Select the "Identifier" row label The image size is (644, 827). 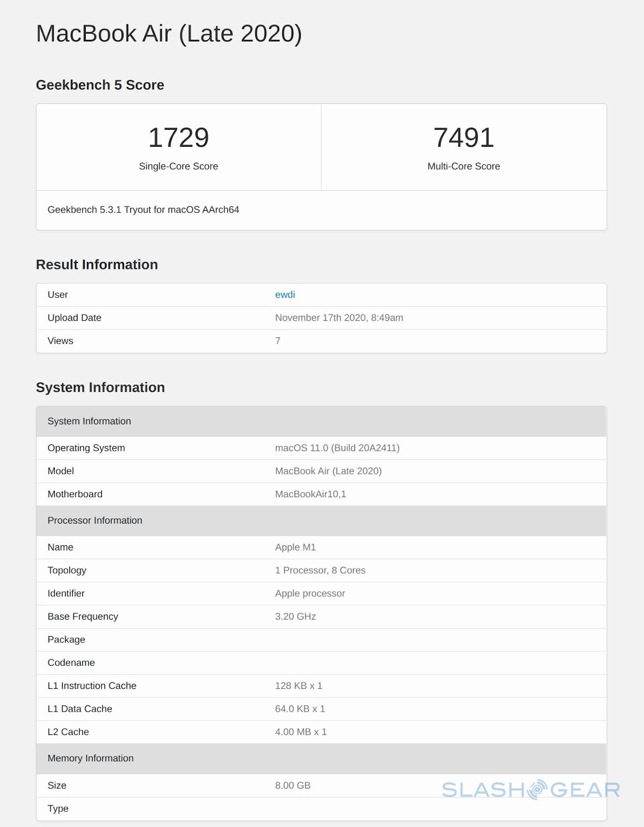[66, 593]
